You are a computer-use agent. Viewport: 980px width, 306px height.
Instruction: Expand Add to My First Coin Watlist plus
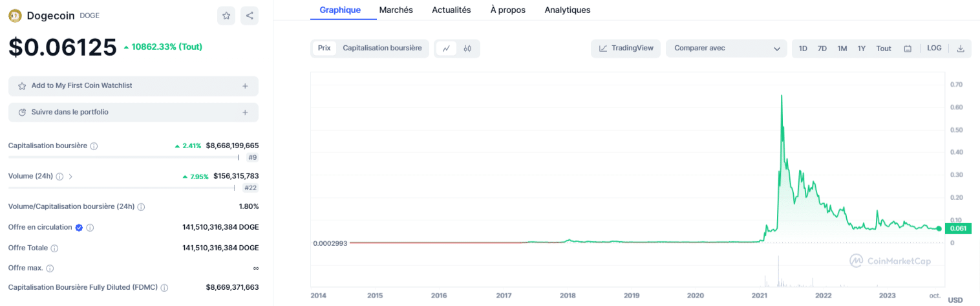pyautogui.click(x=245, y=86)
